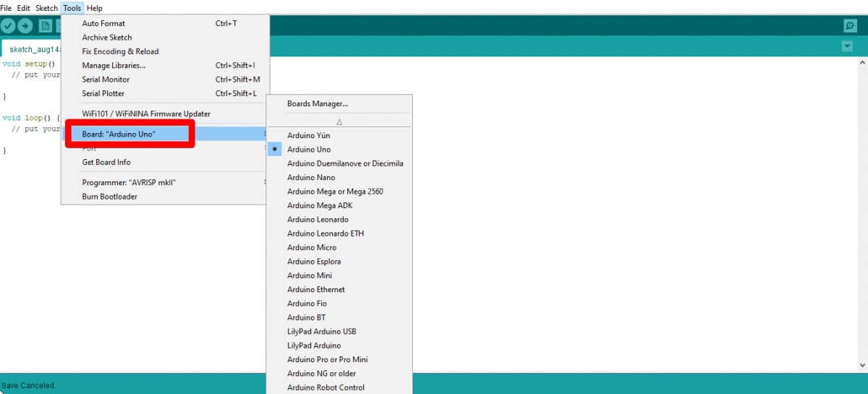Open the File menu
The image size is (868, 394).
[x=6, y=8]
